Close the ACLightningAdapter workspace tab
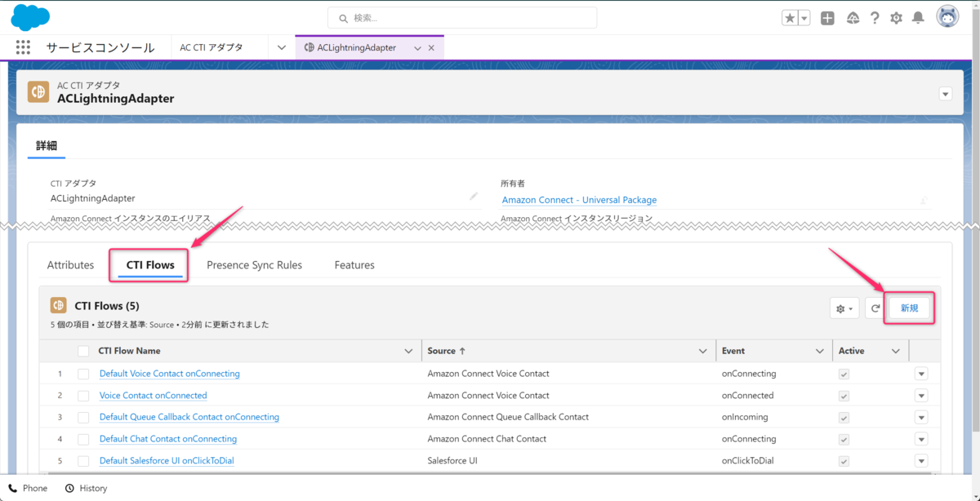 tap(431, 48)
